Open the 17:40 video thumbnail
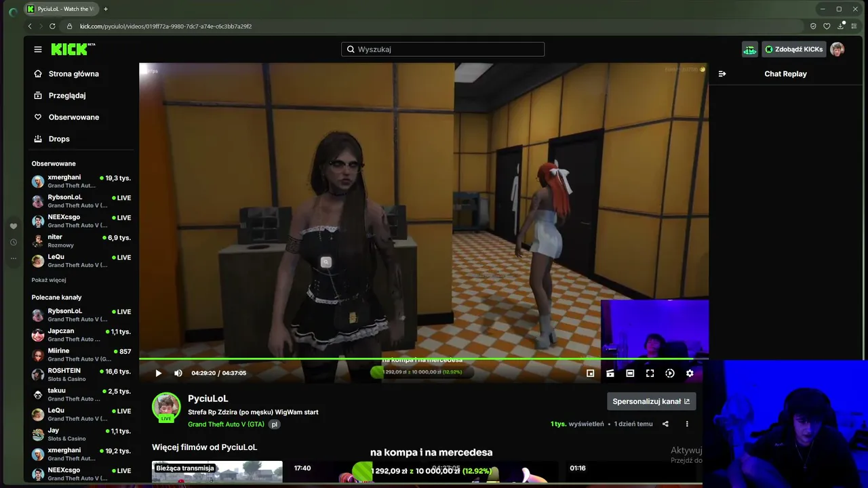The height and width of the screenshot is (488, 868). (355, 472)
